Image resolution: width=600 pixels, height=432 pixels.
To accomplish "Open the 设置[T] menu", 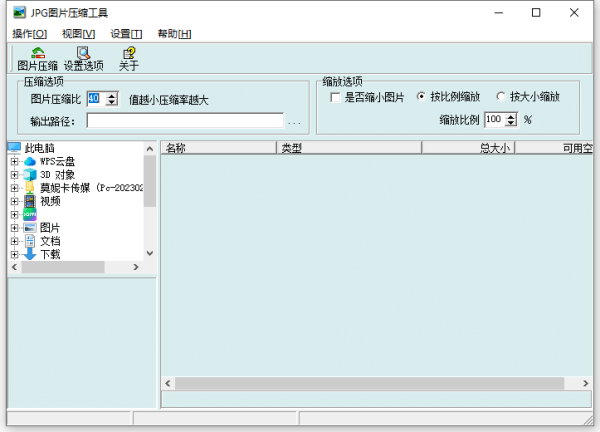I will (126, 34).
